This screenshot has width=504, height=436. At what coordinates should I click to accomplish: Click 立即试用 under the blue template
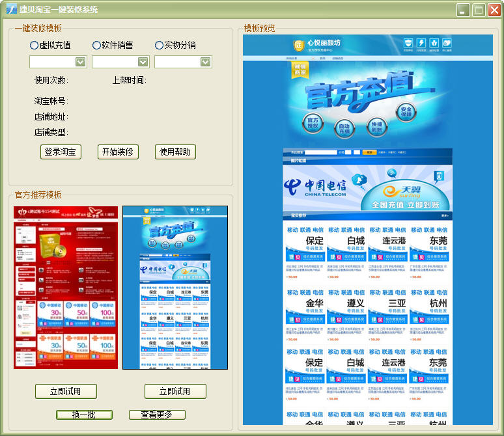[x=175, y=391]
